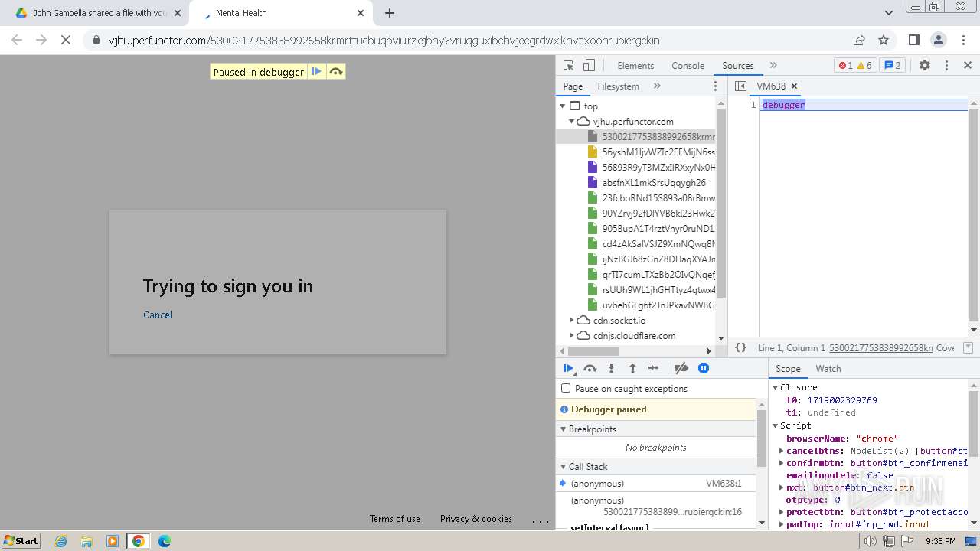
Task: Open the Elements tab
Action: coord(635,66)
